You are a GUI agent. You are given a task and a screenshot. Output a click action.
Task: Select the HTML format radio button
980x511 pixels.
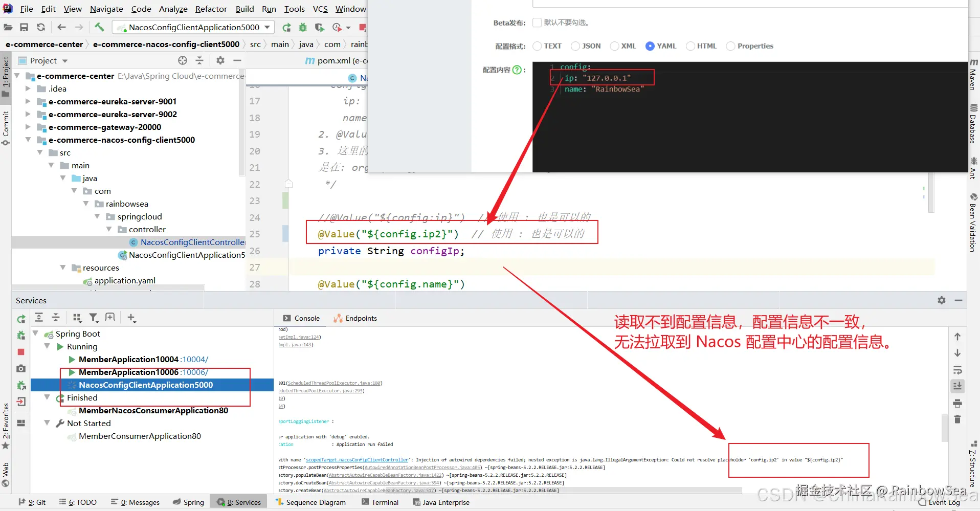[691, 46]
